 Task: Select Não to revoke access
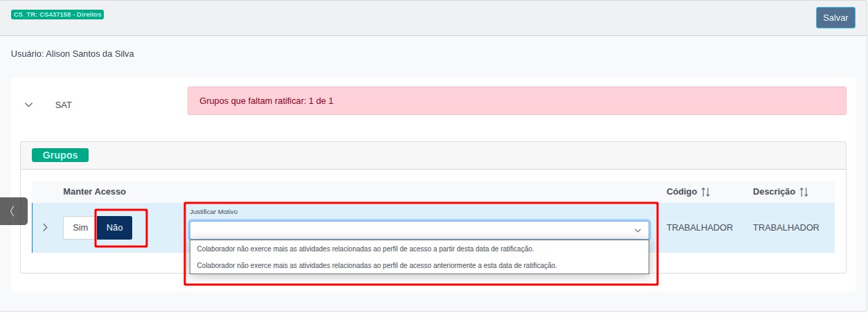pyautogui.click(x=114, y=228)
